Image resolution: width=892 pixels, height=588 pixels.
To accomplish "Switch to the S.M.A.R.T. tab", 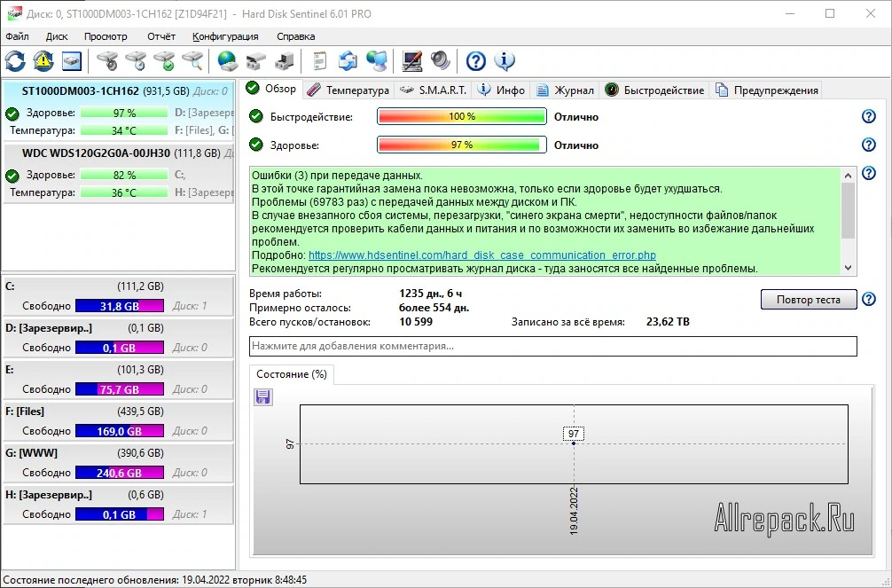I will (x=434, y=90).
